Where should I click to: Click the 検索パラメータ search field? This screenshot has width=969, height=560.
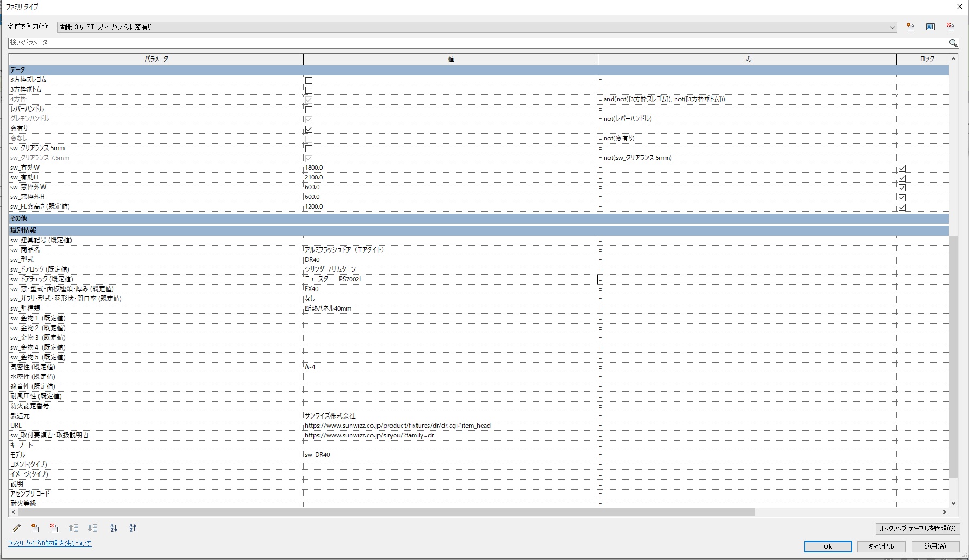pyautogui.click(x=477, y=43)
